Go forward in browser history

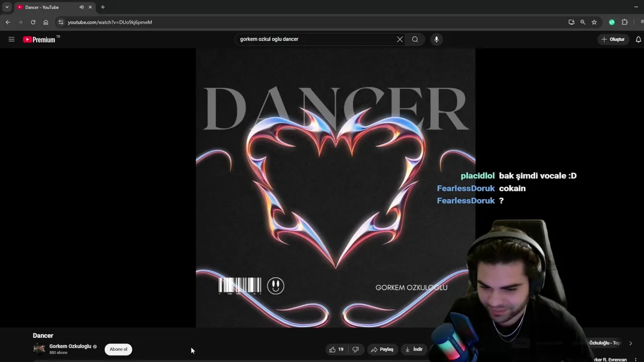(x=20, y=22)
